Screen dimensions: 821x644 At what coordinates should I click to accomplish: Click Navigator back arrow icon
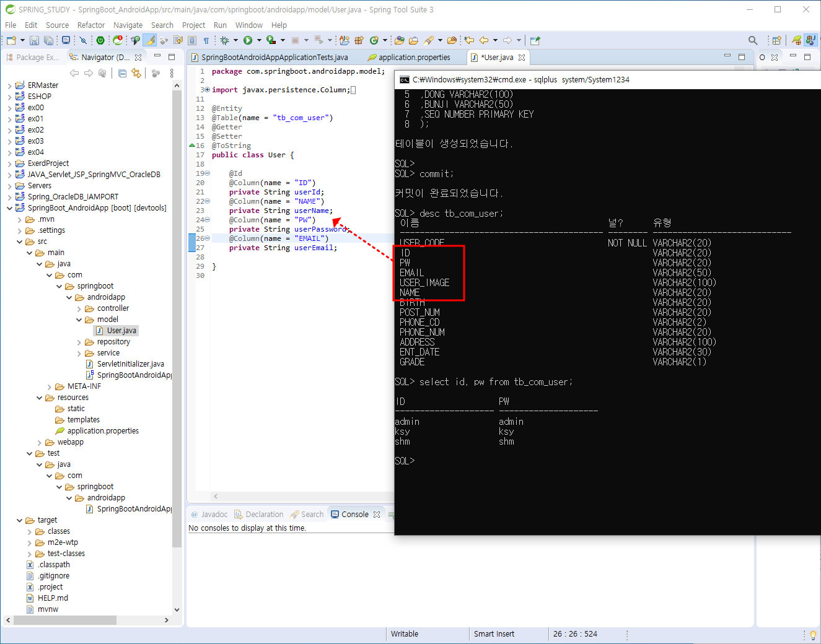coord(74,73)
